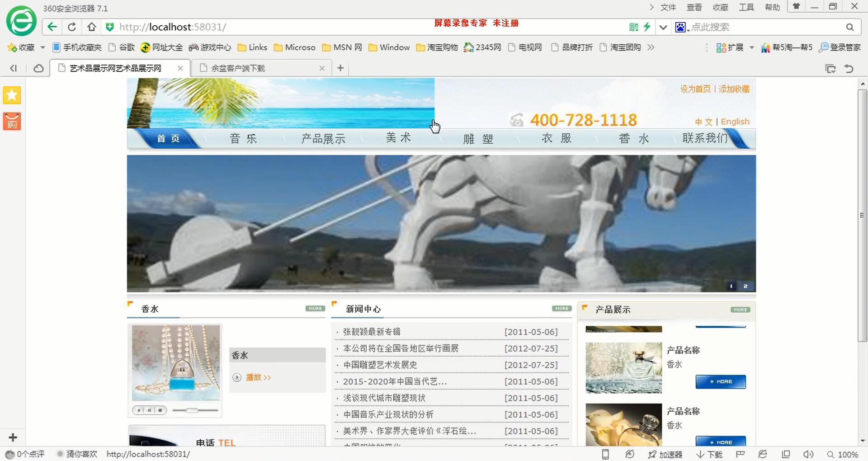Viewport: 868px width, 461px height.
Task: Expand the 收藏 dropdown arrow
Action: [42, 47]
